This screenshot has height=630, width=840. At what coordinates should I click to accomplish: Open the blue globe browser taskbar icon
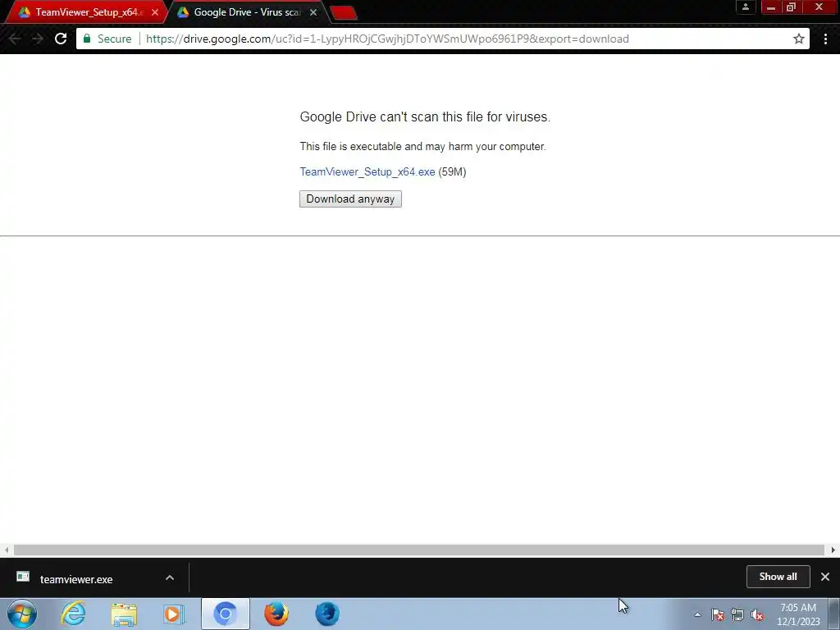[x=326, y=614]
